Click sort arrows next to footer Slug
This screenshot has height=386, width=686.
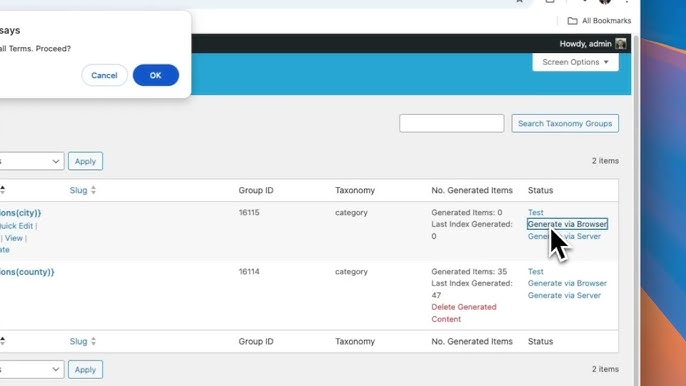(x=93, y=341)
